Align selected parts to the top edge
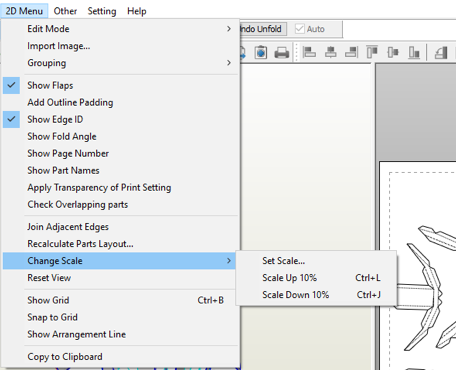Image resolution: width=456 pixels, height=370 pixels. [x=372, y=52]
